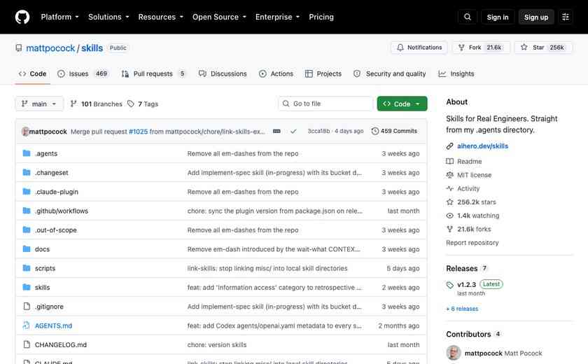The width and height of the screenshot is (588, 364).
Task: Switch to the Actions tab
Action: click(276, 73)
